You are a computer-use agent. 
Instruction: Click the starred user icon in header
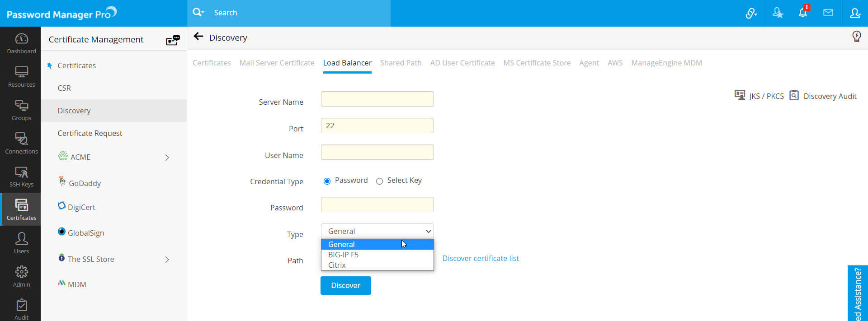click(x=778, y=13)
